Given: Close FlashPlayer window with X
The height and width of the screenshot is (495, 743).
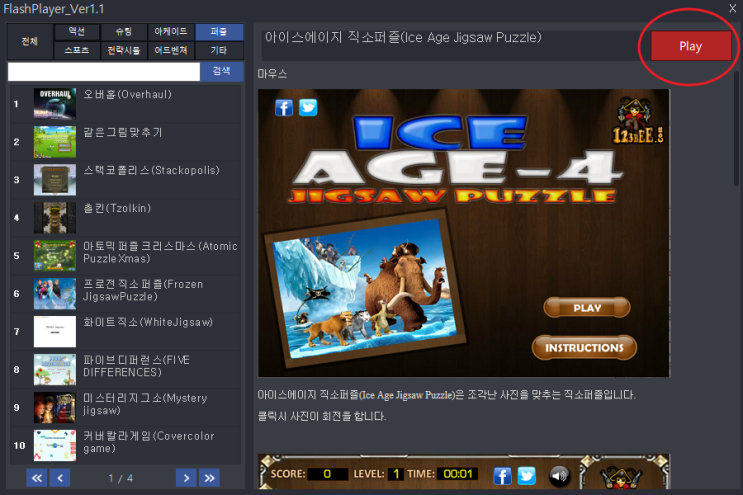Looking at the screenshot, I should 732,8.
